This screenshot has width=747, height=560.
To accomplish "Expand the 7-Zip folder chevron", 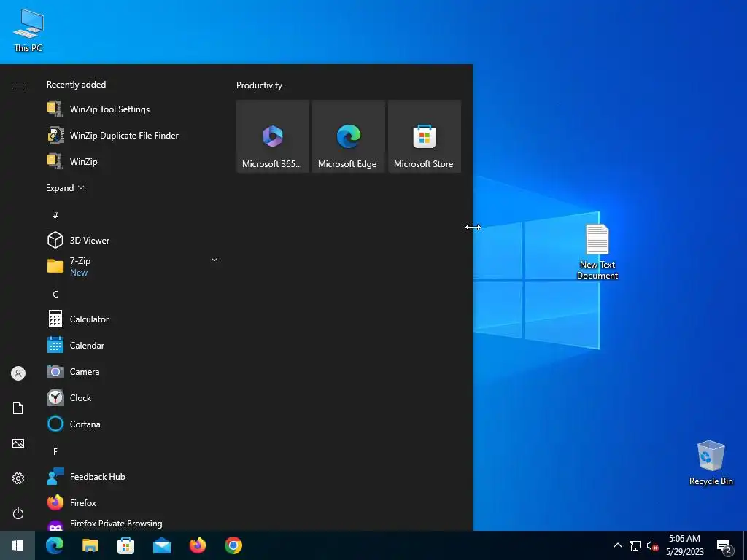I will point(214,260).
